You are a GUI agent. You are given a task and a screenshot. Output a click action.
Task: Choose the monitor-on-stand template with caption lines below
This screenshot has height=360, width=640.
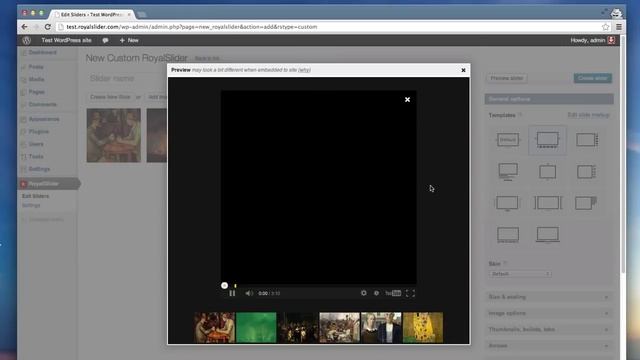(508, 172)
